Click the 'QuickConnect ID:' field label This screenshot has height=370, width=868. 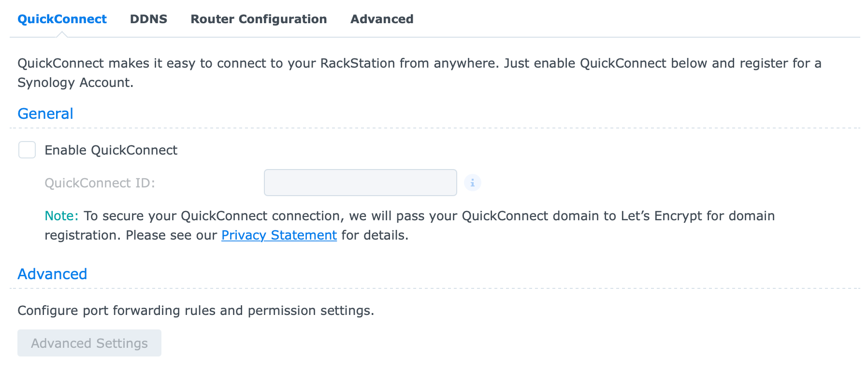point(100,183)
